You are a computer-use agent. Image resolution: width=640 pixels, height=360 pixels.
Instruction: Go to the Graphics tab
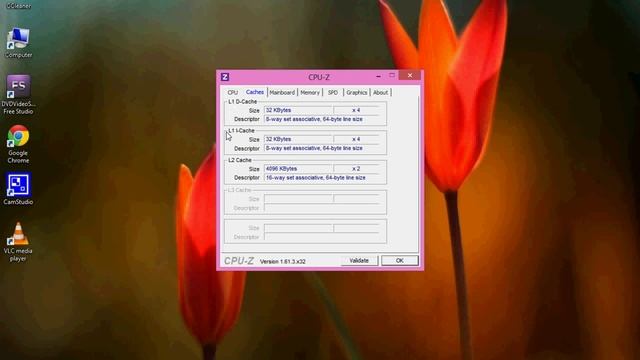[x=356, y=93]
